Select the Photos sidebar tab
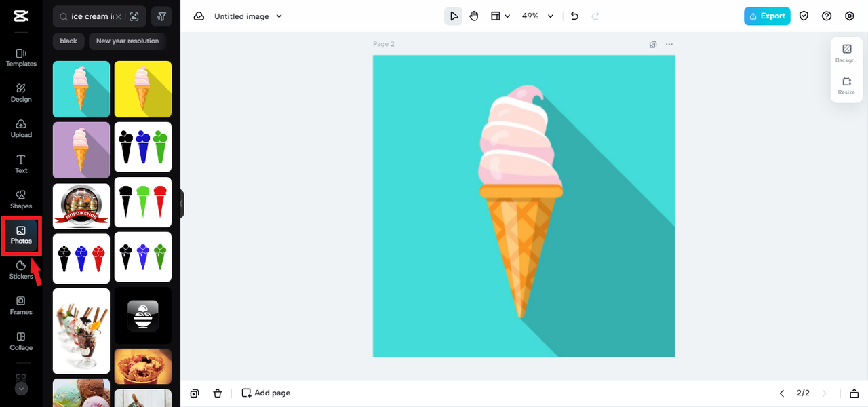This screenshot has width=868, height=407. point(21,235)
